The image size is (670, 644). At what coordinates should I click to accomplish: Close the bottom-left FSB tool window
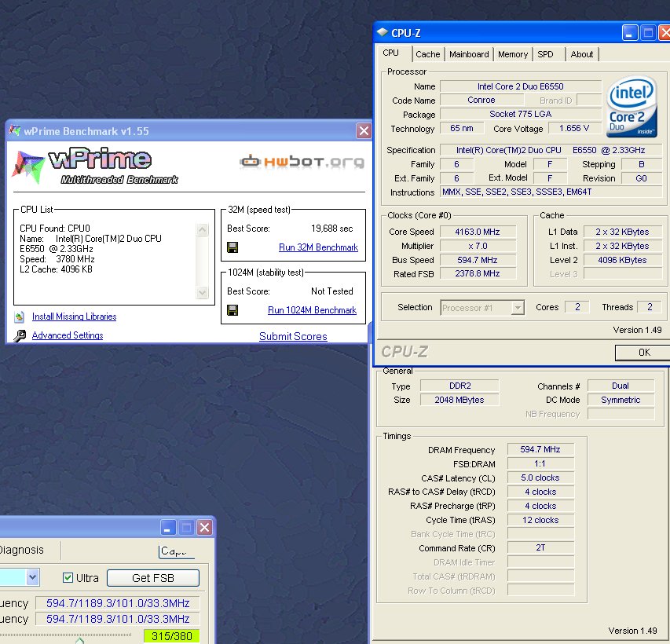click(205, 527)
